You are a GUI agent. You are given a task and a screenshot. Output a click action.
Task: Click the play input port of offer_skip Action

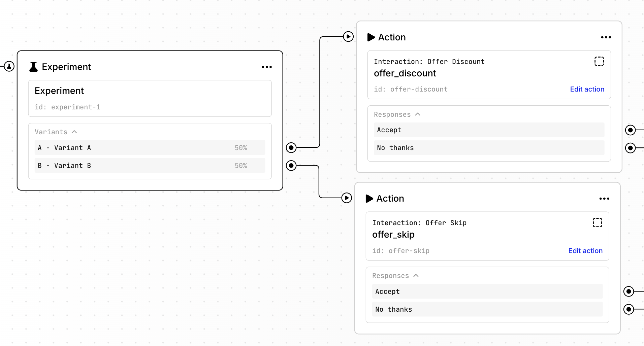point(347,198)
